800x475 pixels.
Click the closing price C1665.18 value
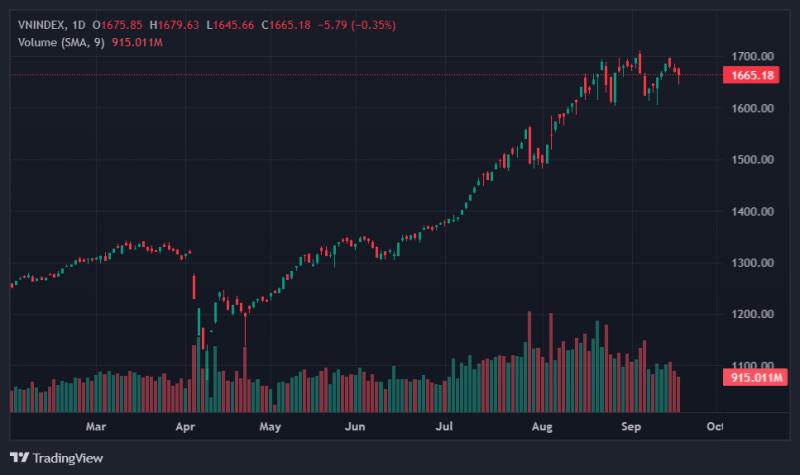pos(286,25)
